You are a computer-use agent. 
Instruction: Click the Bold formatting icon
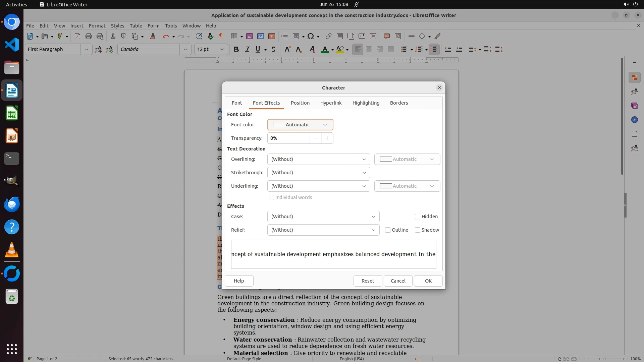click(236, 49)
